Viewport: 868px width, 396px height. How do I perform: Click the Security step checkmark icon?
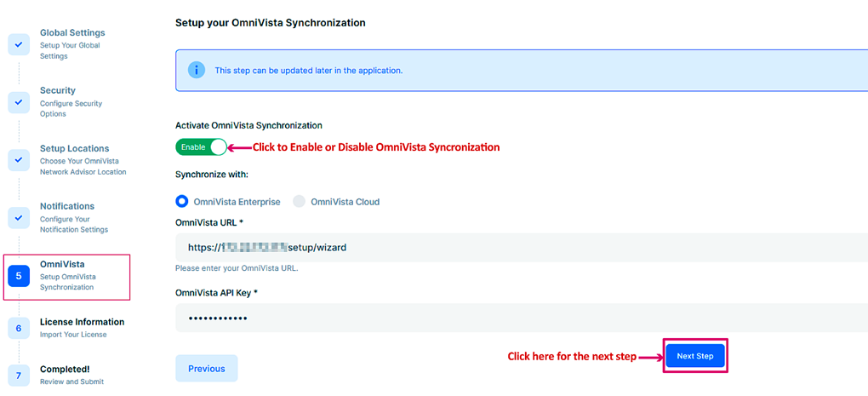tap(19, 102)
